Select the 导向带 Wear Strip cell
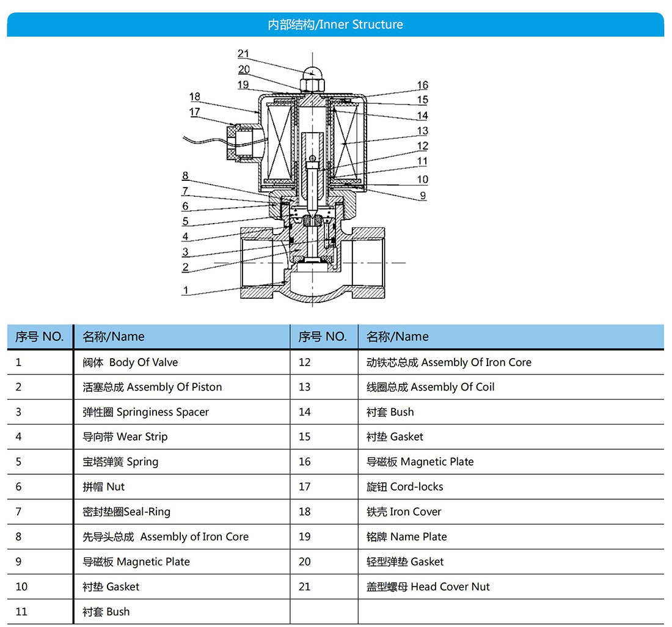 tap(182, 437)
